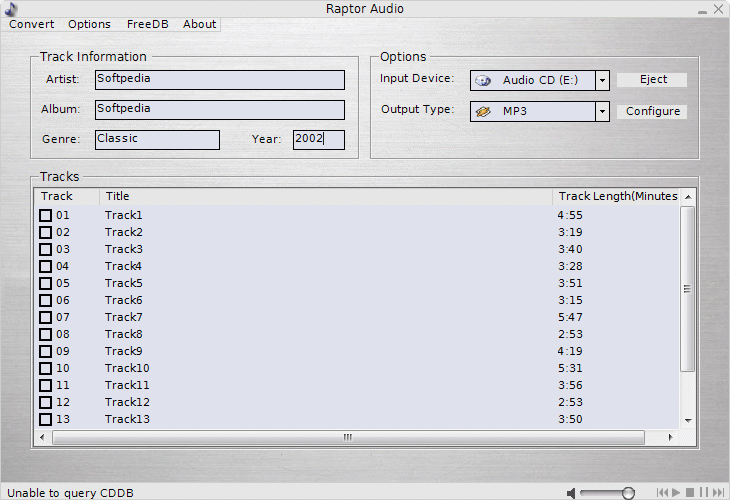This screenshot has height=500, width=730.
Task: Check the box for track 07
Action: point(46,317)
